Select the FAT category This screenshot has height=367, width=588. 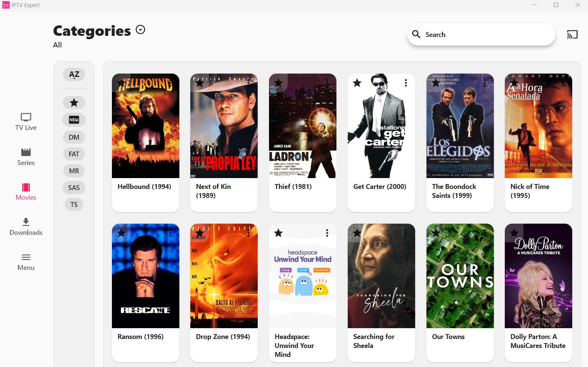[74, 154]
